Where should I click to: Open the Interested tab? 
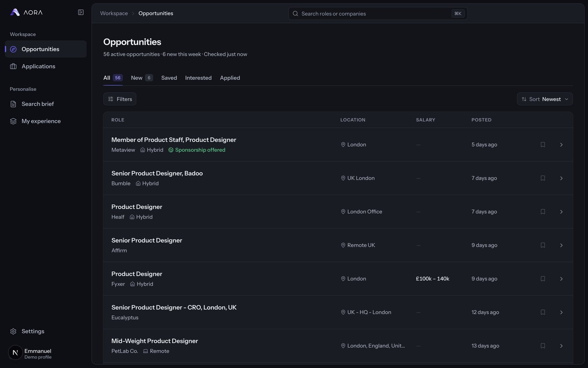point(198,78)
